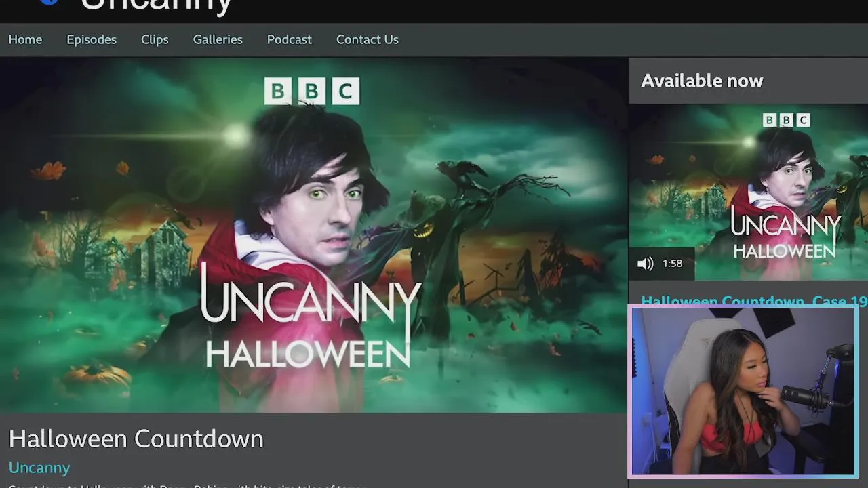Screen dimensions: 868x488
Task: Open Halloween Countdown Case 19 link
Action: click(x=754, y=300)
